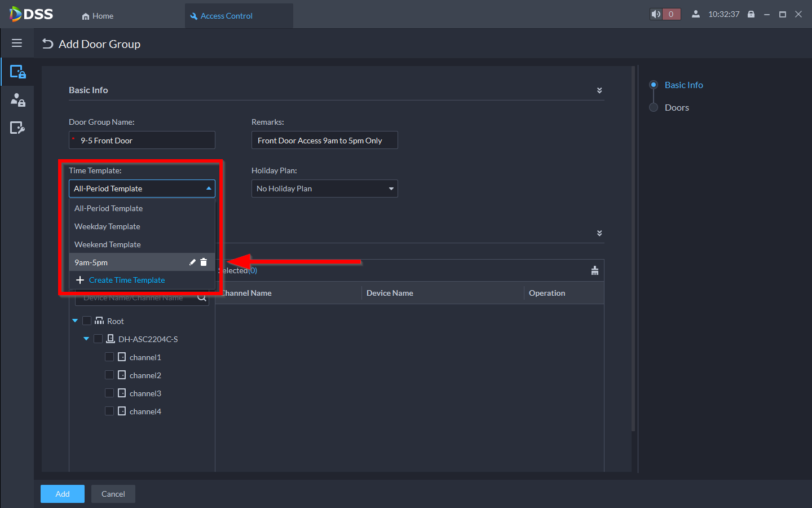Click the Create Time Template link
812x508 pixels.
126,281
